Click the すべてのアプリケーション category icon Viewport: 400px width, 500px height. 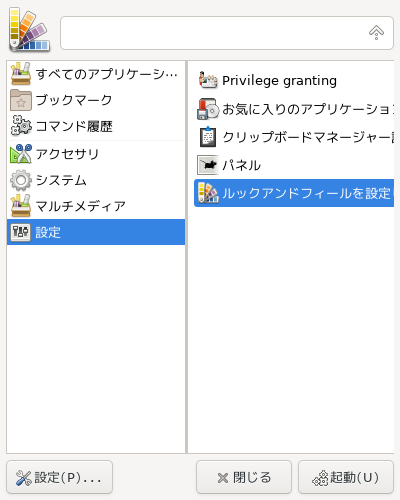click(21, 74)
